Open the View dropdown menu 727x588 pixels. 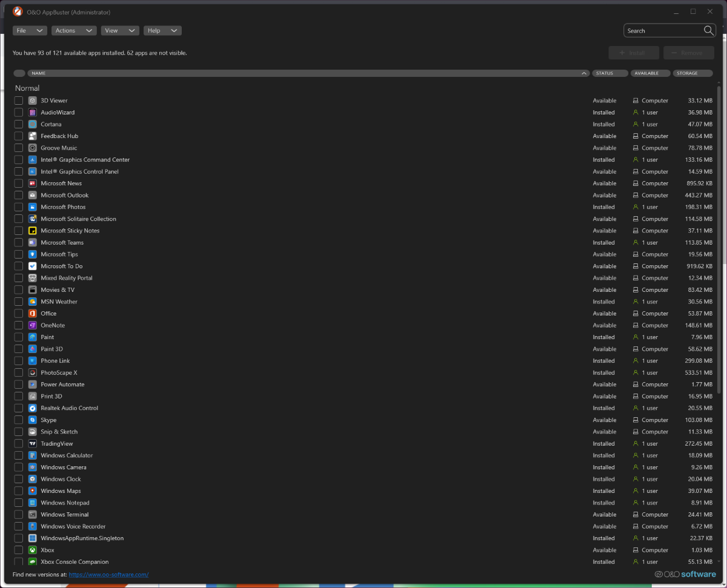pyautogui.click(x=120, y=30)
